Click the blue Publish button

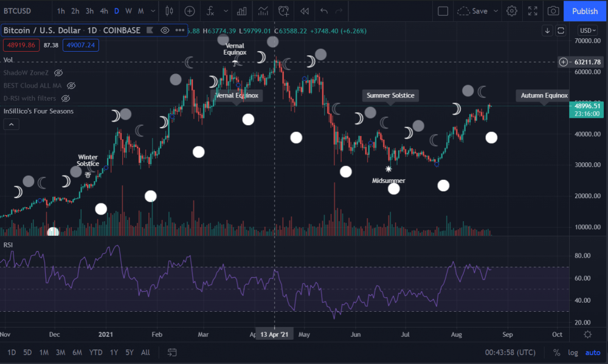(585, 11)
